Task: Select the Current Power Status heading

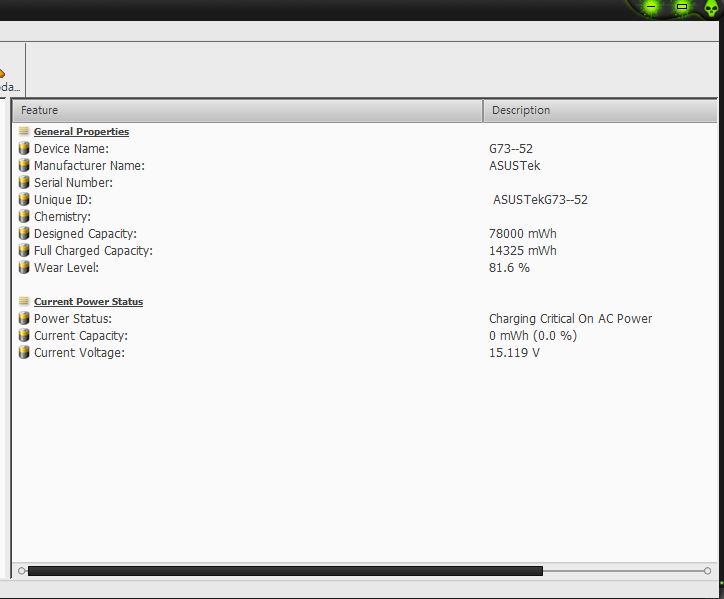Action: point(88,302)
